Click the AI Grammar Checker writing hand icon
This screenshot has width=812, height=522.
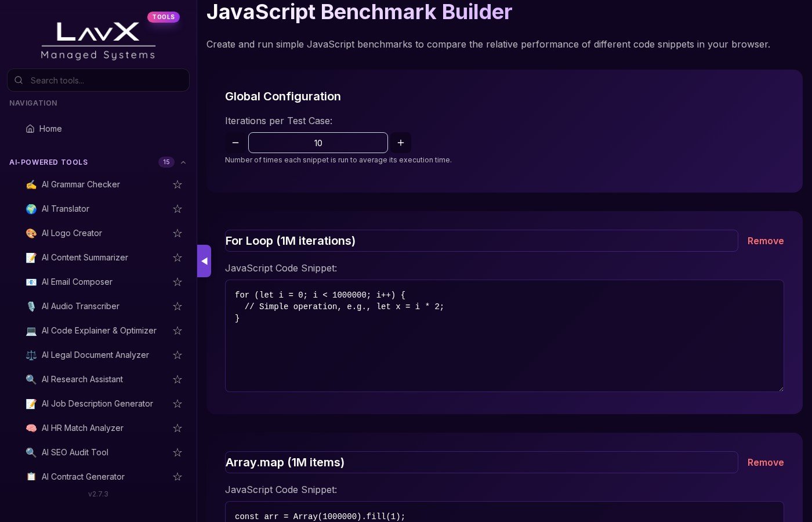[31, 184]
